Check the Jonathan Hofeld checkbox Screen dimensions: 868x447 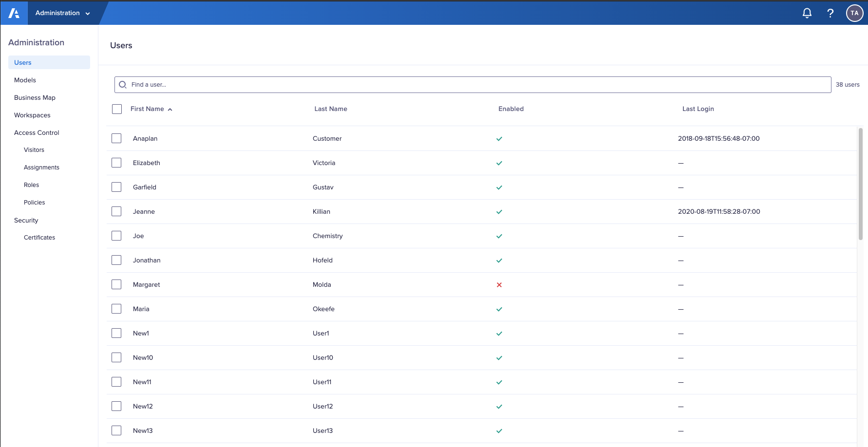116,260
